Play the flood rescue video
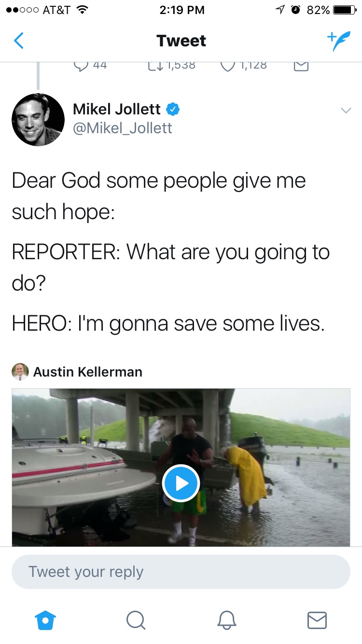This screenshot has height=644, width=362. (x=181, y=483)
